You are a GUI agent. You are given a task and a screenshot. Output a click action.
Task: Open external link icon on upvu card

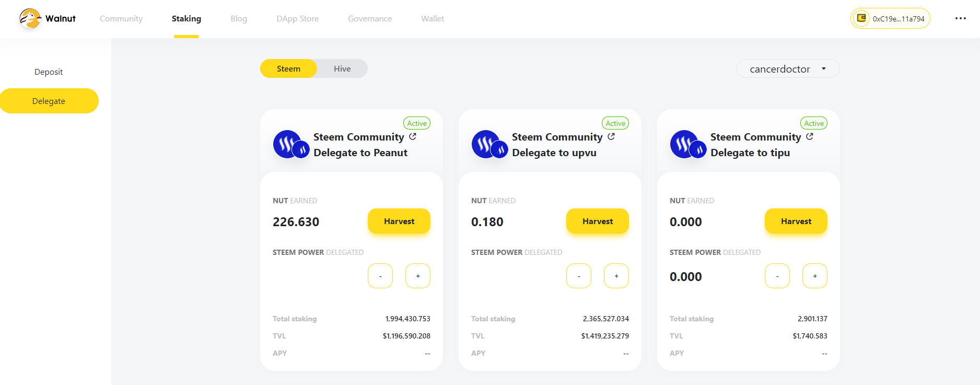pos(611,136)
